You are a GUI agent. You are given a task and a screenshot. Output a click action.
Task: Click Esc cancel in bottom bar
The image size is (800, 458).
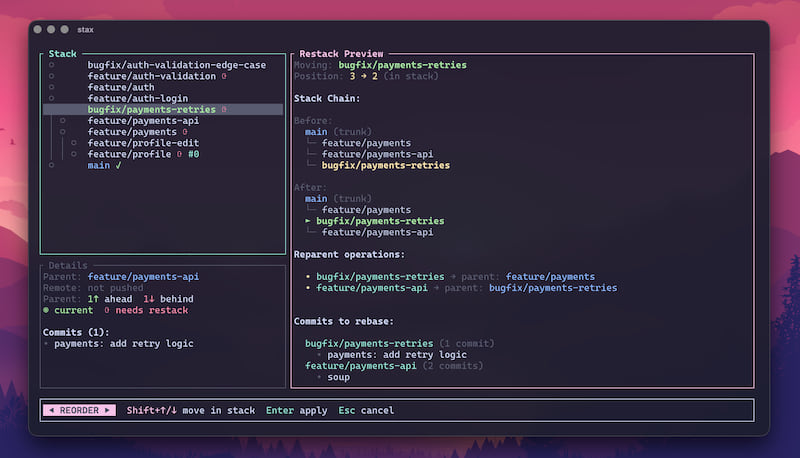pos(366,410)
